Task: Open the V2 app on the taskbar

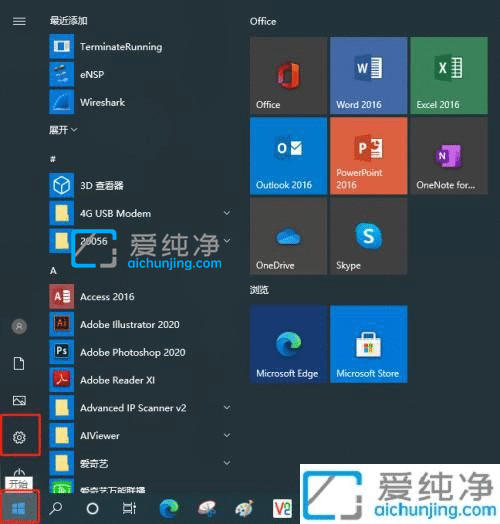Action: tap(282, 509)
